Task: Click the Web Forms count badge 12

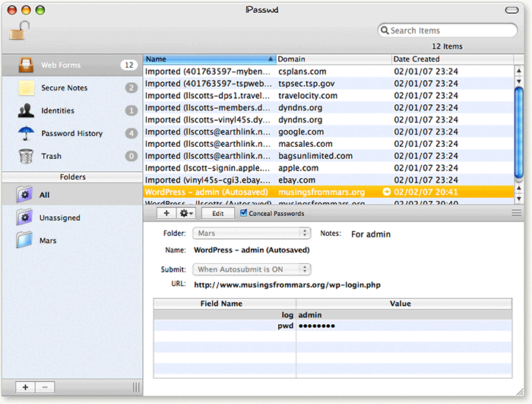Action: [129, 65]
